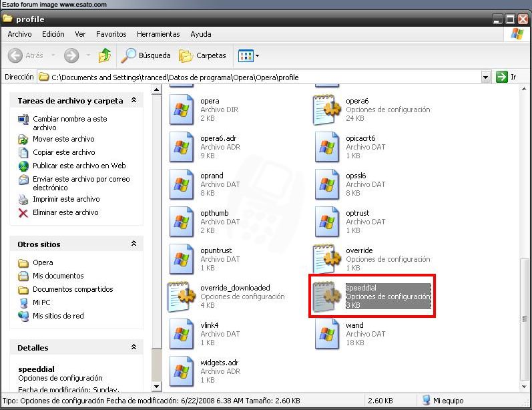The image size is (532, 410).
Task: Open Mis sitios de red link
Action: click(x=58, y=316)
